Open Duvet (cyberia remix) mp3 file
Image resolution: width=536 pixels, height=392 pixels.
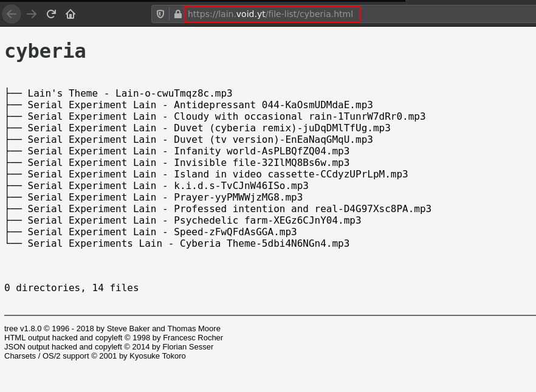click(x=209, y=128)
